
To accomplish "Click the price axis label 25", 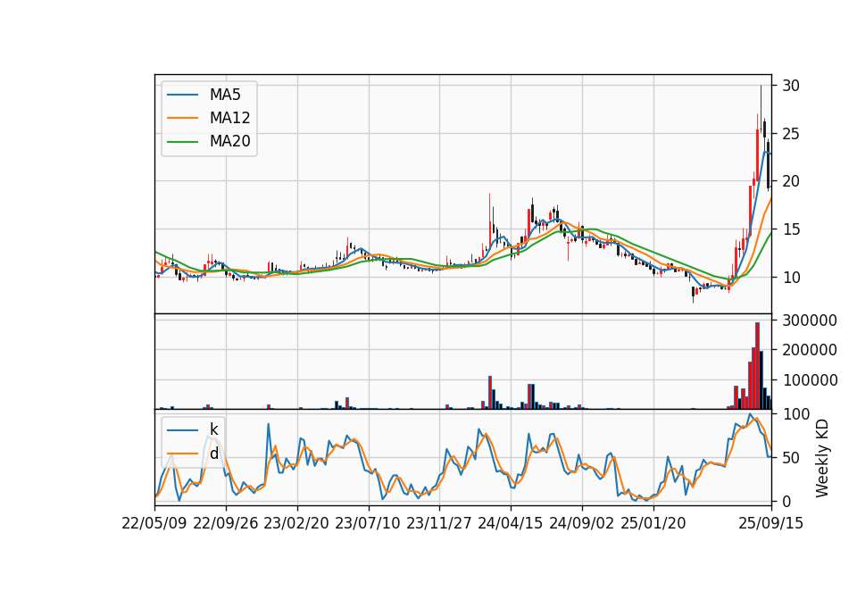I will pos(791,133).
